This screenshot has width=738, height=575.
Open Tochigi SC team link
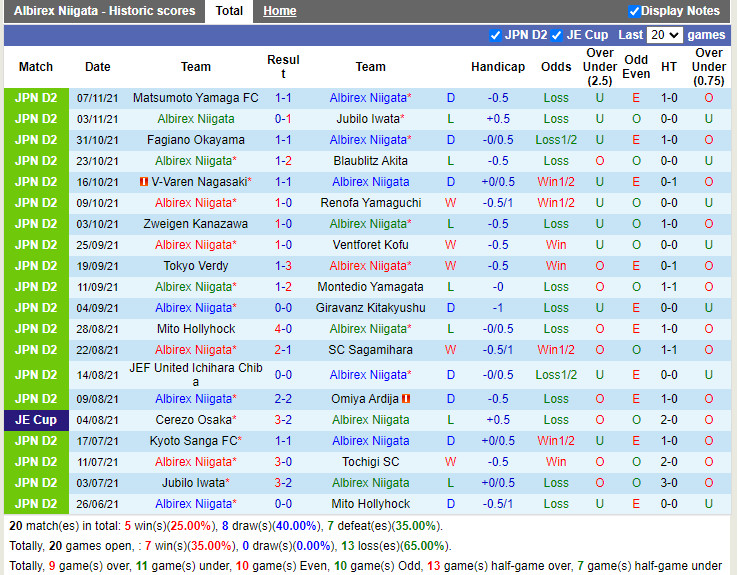click(370, 462)
